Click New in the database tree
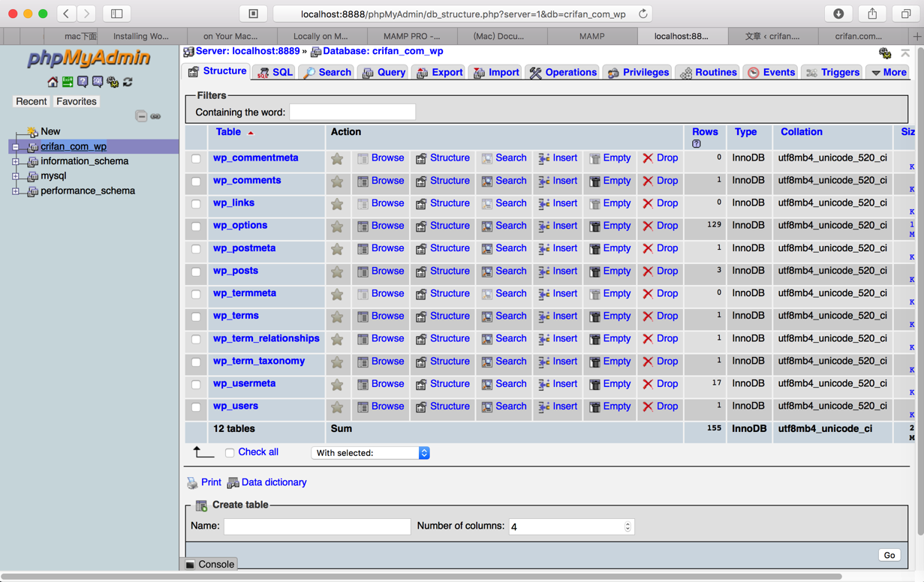Screen dimensions: 924x582 click(x=50, y=131)
